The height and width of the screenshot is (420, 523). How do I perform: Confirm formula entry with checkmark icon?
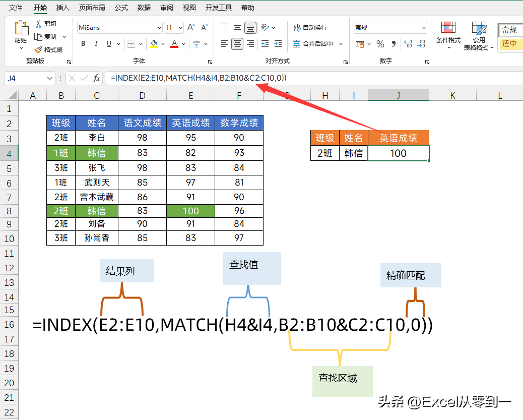(x=84, y=78)
